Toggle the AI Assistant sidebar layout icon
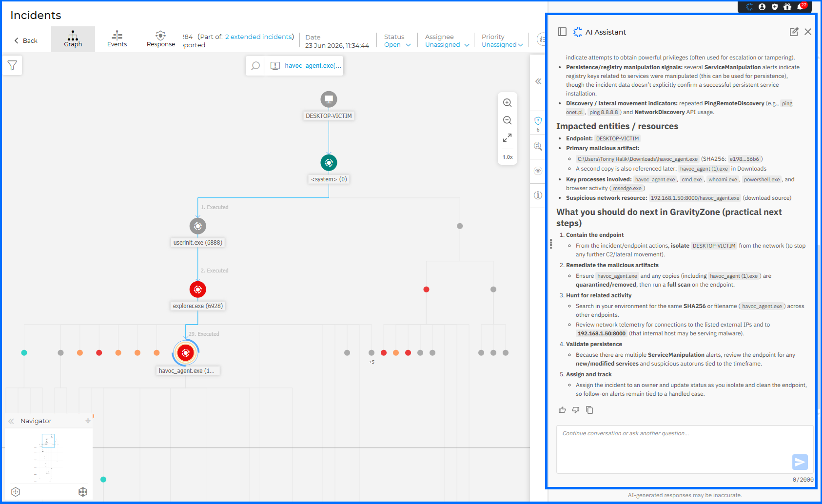The image size is (822, 504). coord(562,32)
